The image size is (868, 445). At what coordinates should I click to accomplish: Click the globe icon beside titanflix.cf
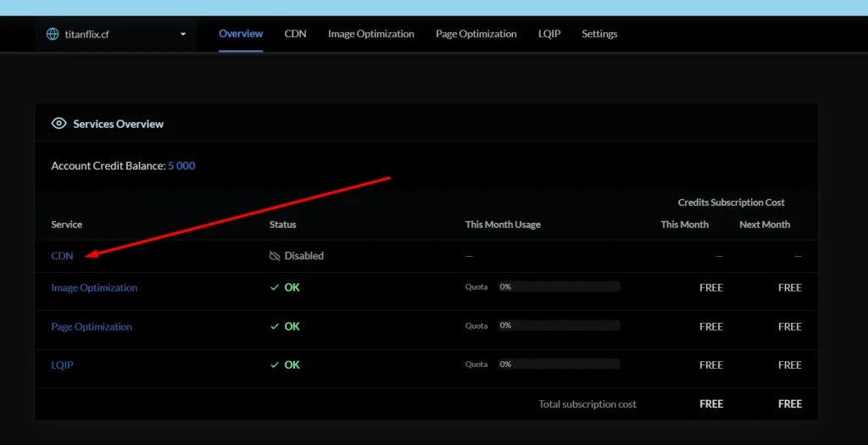click(53, 35)
